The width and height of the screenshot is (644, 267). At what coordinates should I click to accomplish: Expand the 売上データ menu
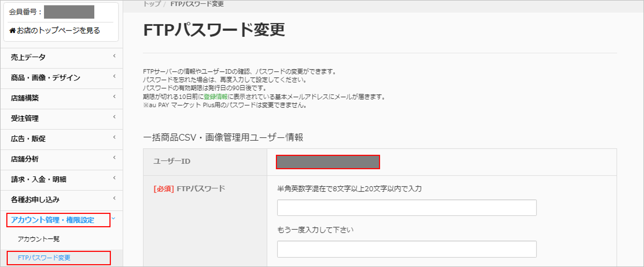(28, 57)
